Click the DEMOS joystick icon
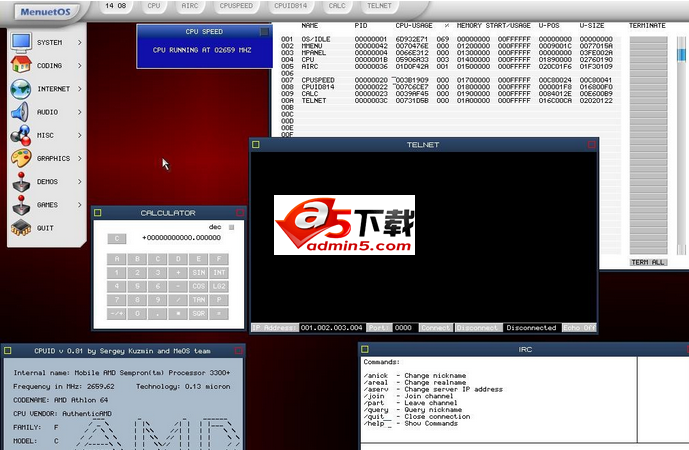This screenshot has width=689, height=450. (x=21, y=181)
